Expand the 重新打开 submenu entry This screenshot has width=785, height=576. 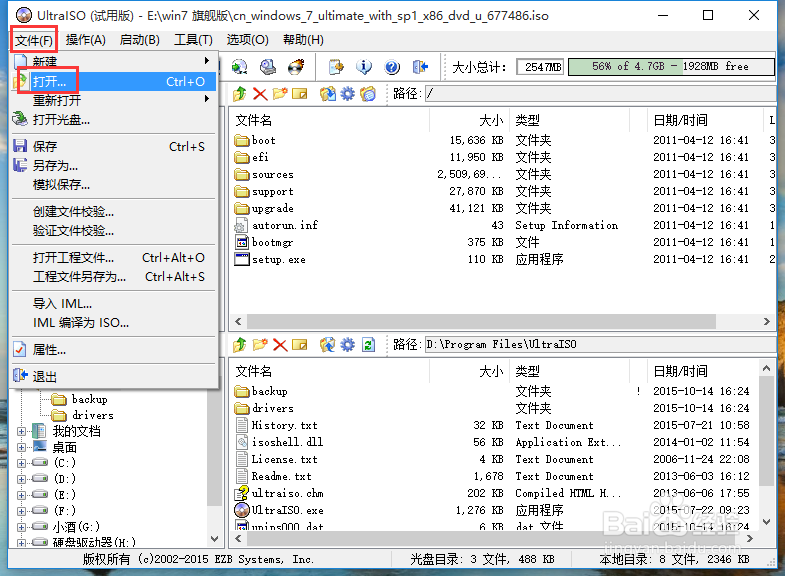(x=114, y=101)
